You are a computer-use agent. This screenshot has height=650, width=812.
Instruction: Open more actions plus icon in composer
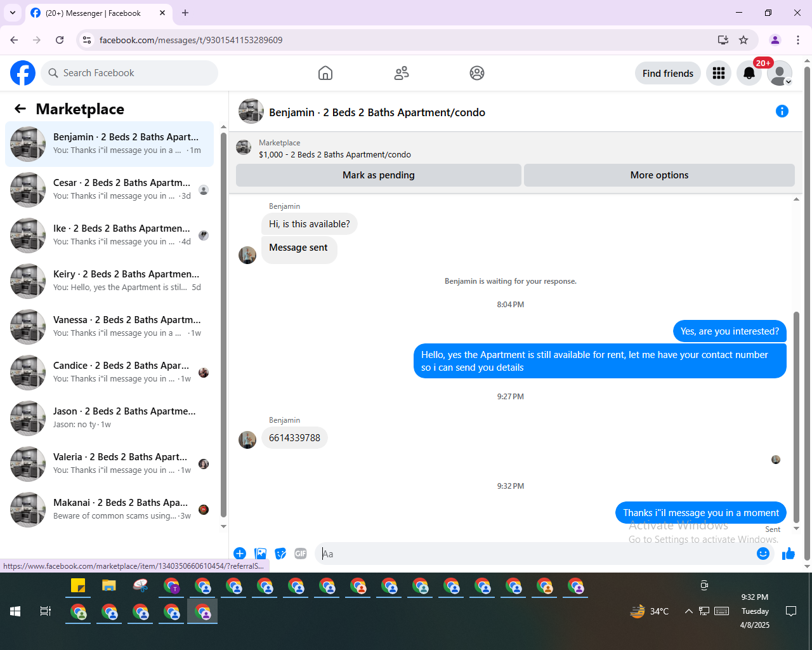pos(240,554)
